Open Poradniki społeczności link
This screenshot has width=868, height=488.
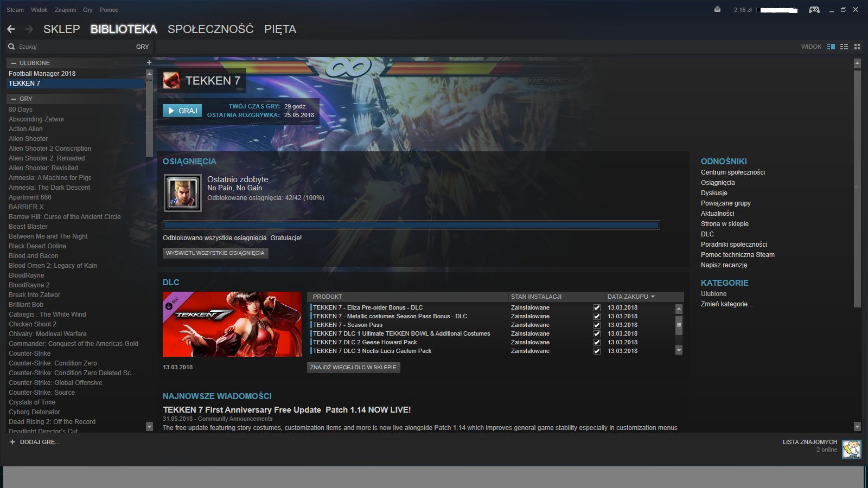tap(734, 245)
